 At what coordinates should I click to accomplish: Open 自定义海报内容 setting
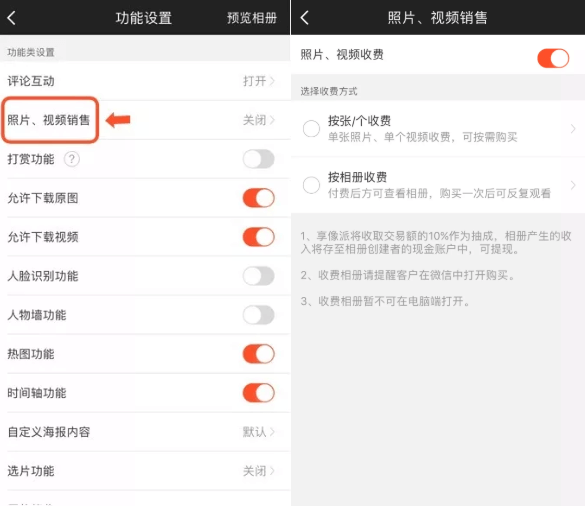[145, 432]
